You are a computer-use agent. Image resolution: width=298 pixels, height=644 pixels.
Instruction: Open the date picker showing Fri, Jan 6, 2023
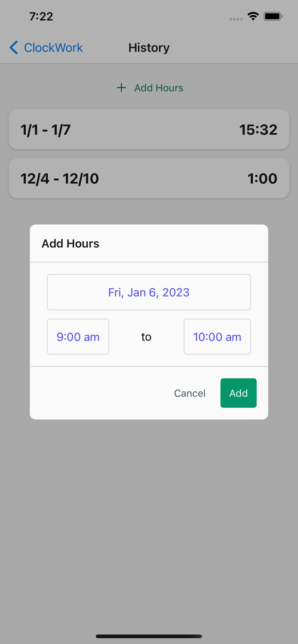pyautogui.click(x=149, y=292)
